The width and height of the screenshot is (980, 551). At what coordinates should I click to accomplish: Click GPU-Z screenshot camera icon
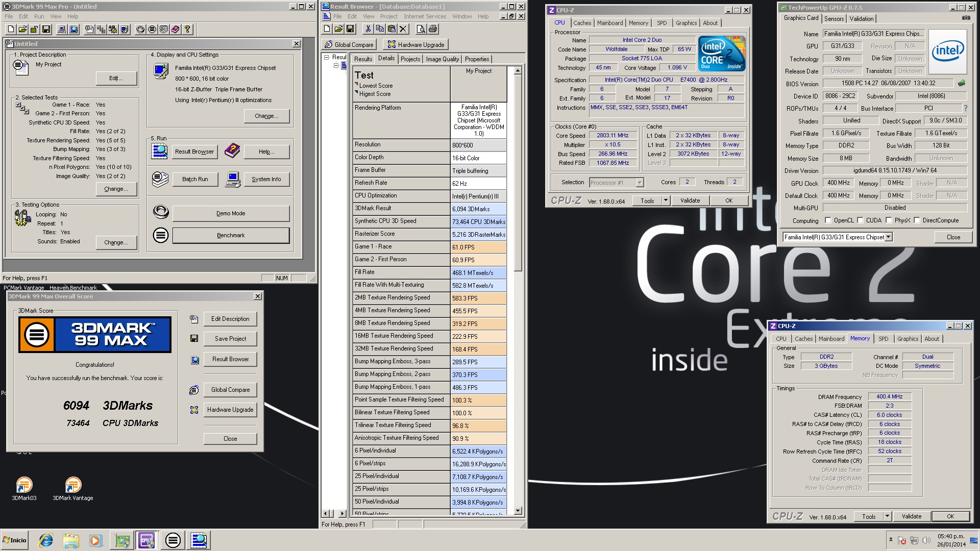point(966,18)
